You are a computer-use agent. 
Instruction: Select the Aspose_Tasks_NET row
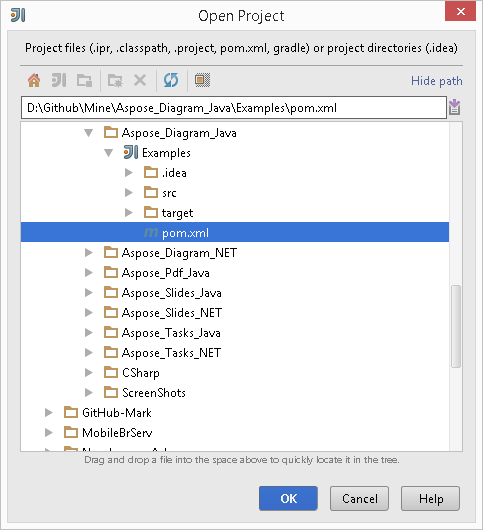235,352
